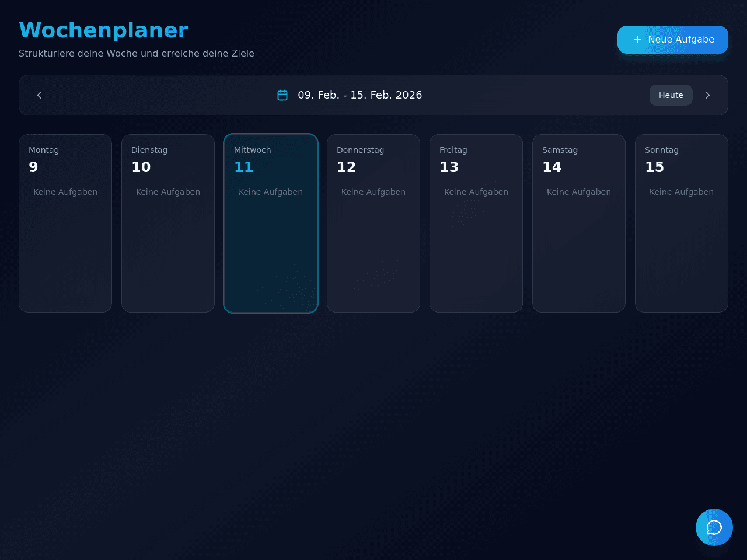Click the Wochenplaner title heading

[103, 30]
